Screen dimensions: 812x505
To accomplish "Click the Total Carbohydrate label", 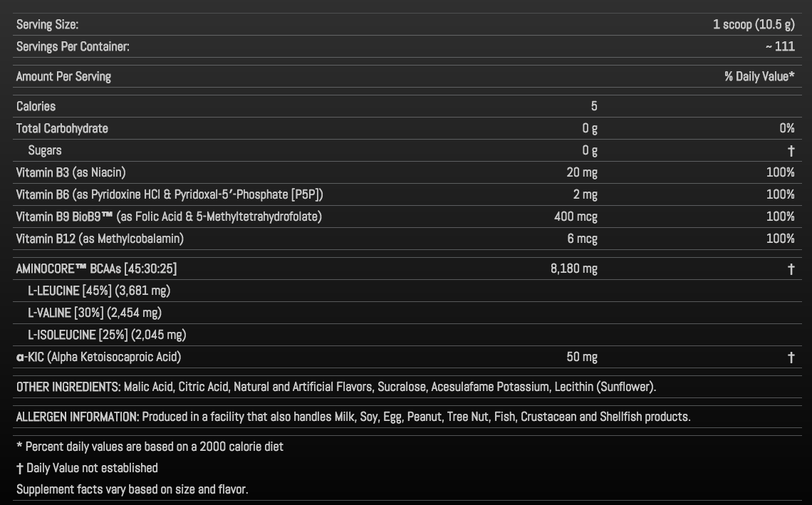I will pos(62,128).
